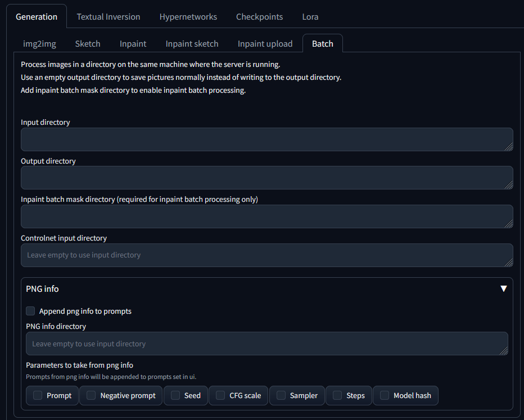Image resolution: width=524 pixels, height=420 pixels.
Task: Select the Inpaint sketch tab
Action: point(192,43)
